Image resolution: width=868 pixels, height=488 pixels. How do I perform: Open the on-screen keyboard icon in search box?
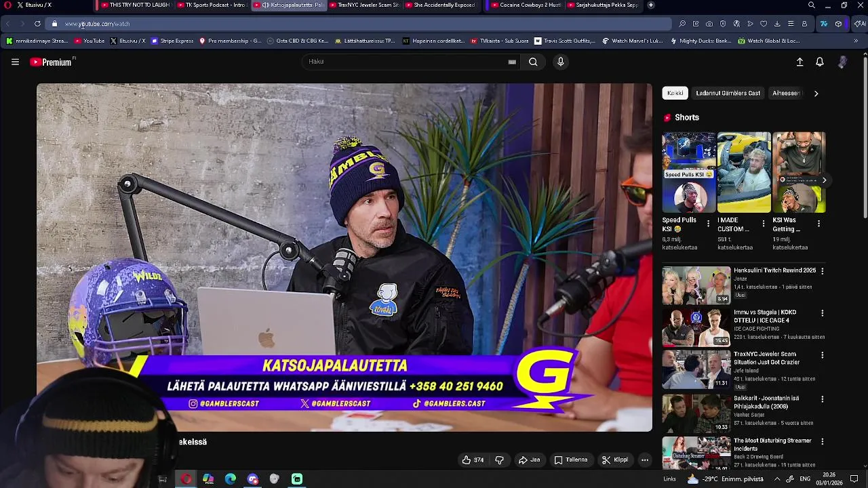(512, 62)
